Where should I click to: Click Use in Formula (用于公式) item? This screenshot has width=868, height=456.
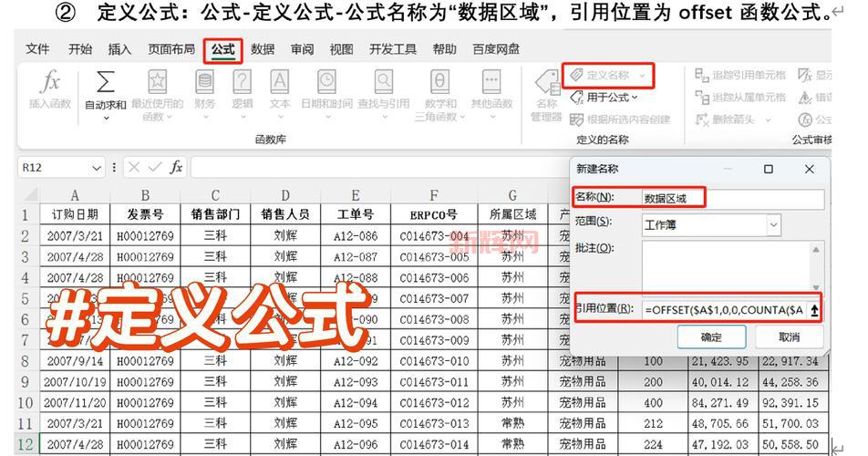coord(604,98)
